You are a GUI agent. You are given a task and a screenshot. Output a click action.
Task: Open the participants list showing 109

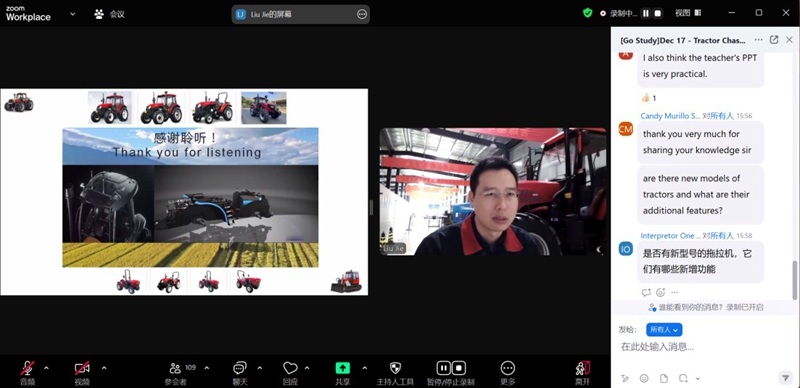[x=176, y=369]
